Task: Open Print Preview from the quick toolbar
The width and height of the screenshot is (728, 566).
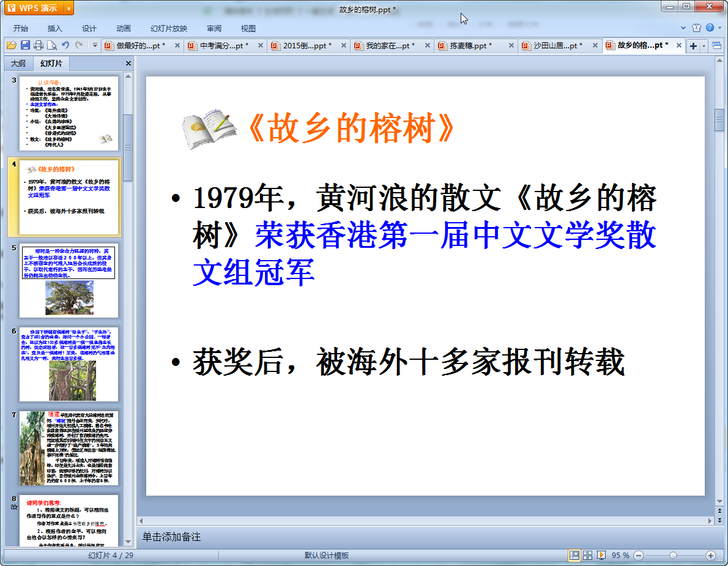Action: click(52, 45)
